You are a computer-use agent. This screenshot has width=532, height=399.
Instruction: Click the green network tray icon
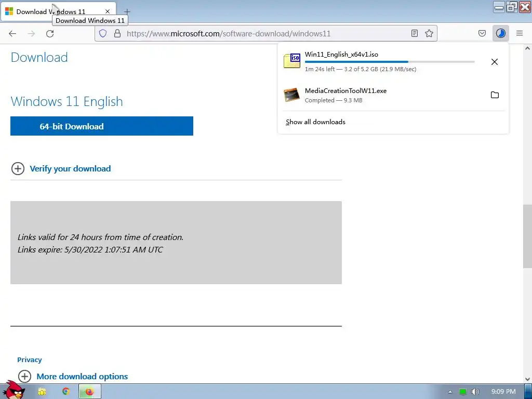(463, 392)
